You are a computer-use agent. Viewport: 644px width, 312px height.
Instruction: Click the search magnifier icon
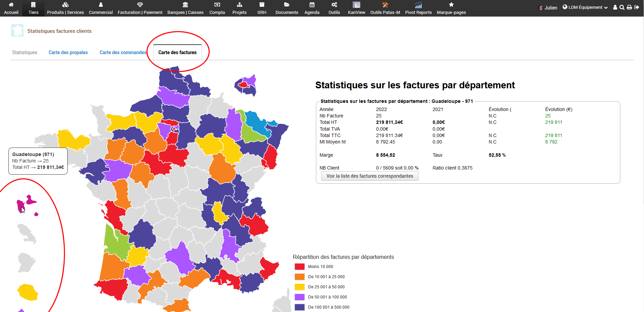pyautogui.click(x=622, y=7)
